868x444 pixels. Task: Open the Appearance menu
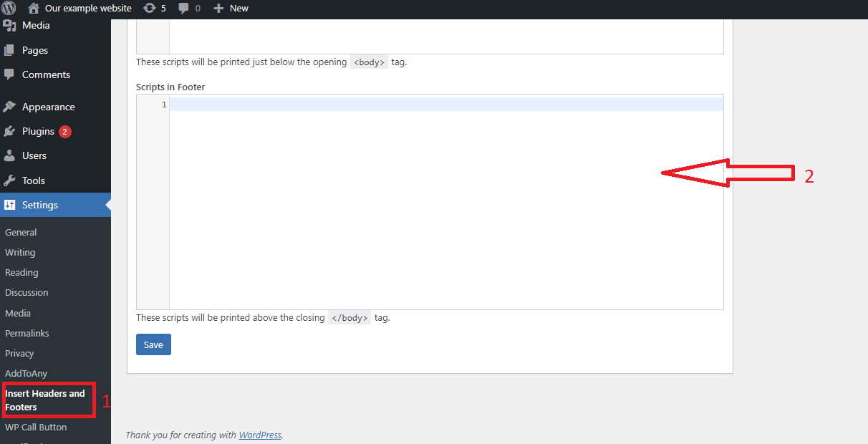click(48, 107)
